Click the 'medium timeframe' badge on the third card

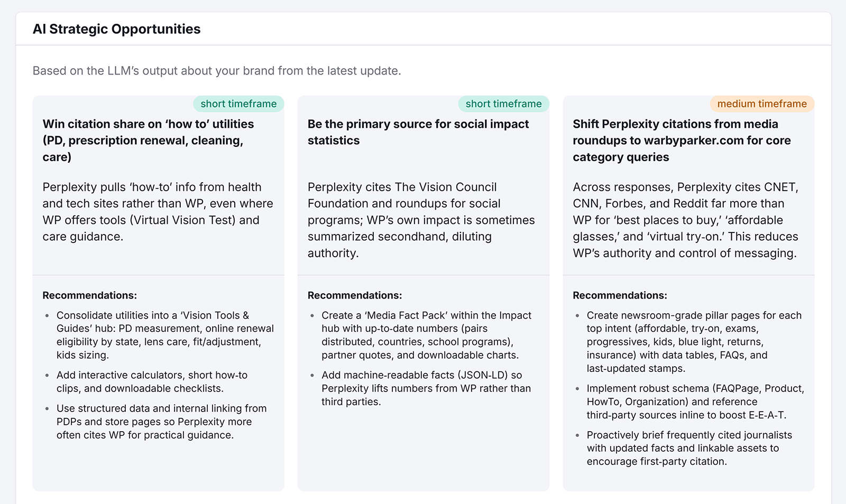coord(761,104)
